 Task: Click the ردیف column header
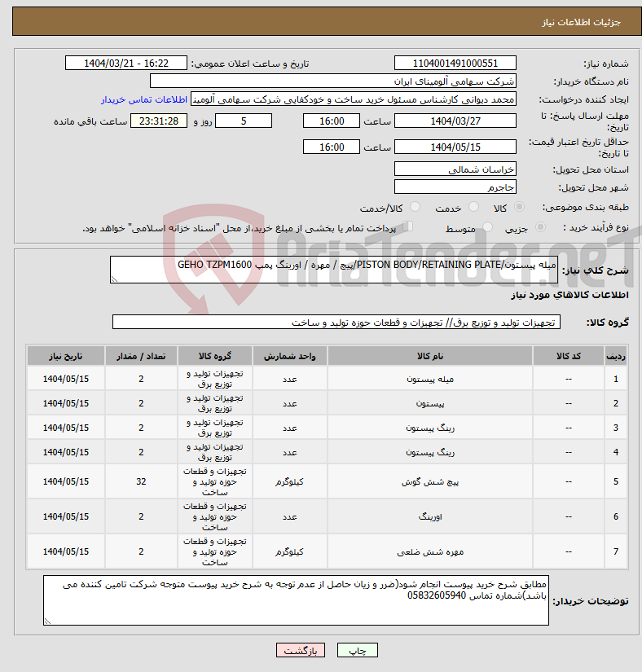click(x=615, y=356)
